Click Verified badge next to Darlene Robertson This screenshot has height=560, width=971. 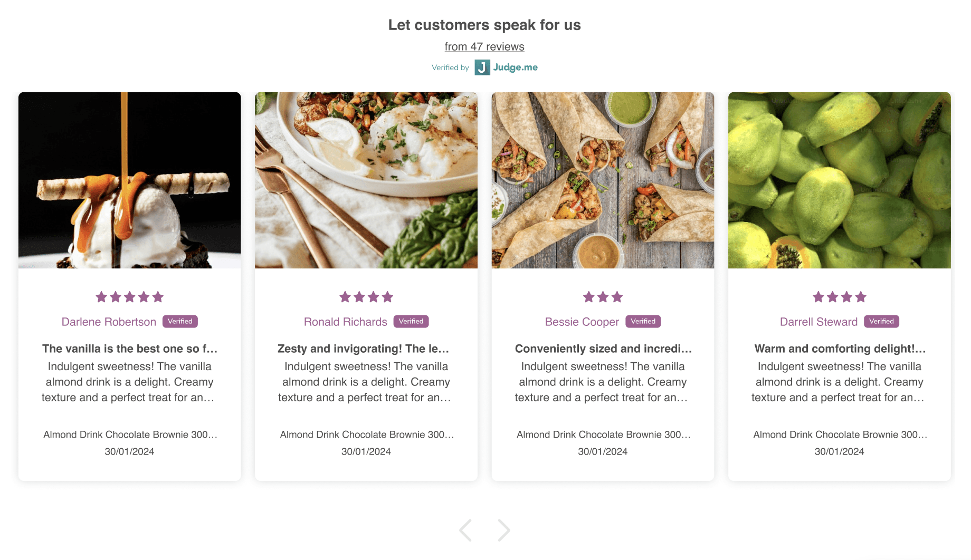[x=180, y=322]
